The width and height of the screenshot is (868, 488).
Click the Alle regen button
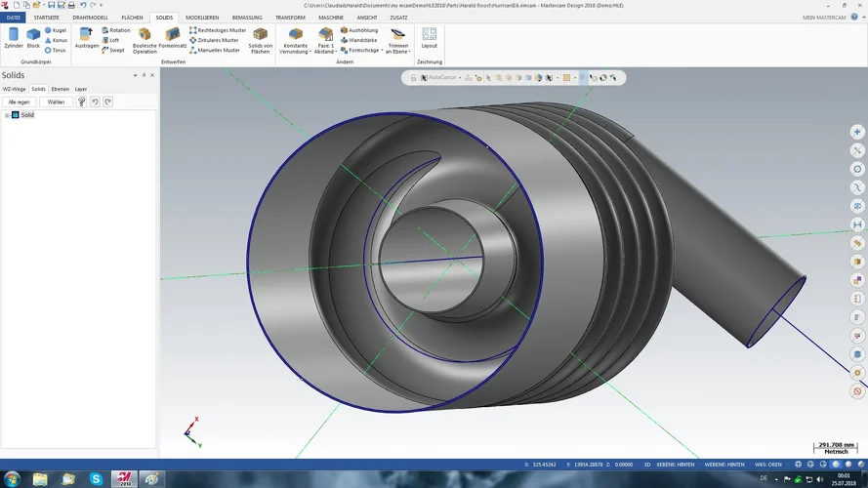(19, 102)
